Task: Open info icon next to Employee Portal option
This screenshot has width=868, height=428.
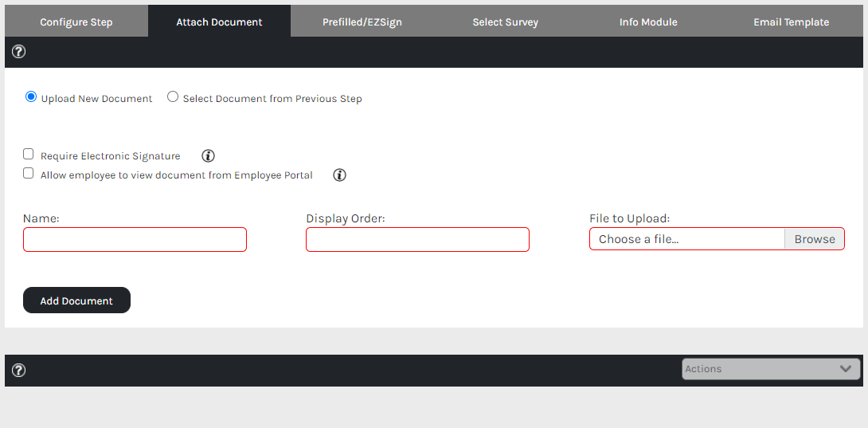Action: coord(339,175)
